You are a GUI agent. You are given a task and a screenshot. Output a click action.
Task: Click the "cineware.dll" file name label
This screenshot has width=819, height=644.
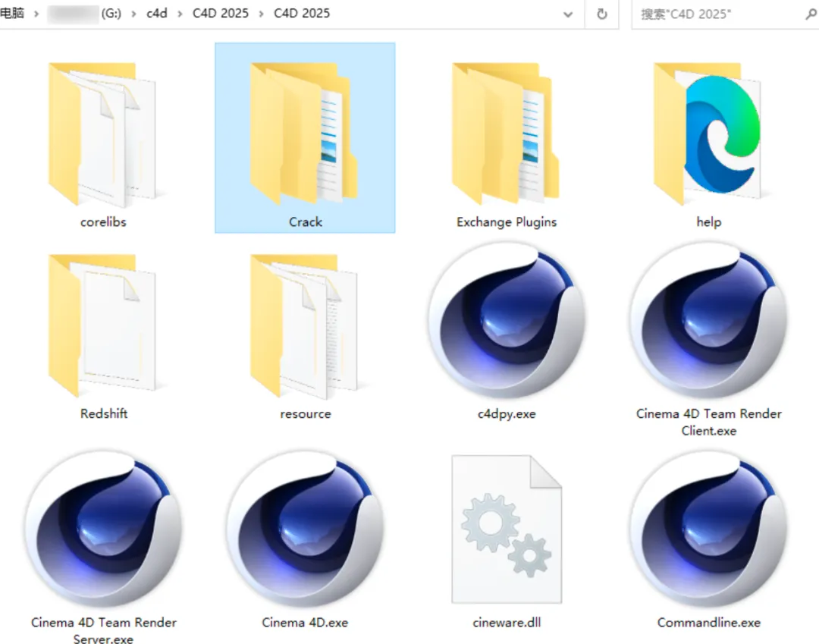click(507, 623)
